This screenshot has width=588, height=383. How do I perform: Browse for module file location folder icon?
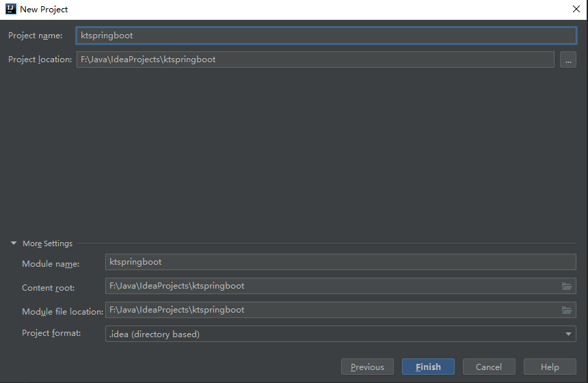point(567,311)
